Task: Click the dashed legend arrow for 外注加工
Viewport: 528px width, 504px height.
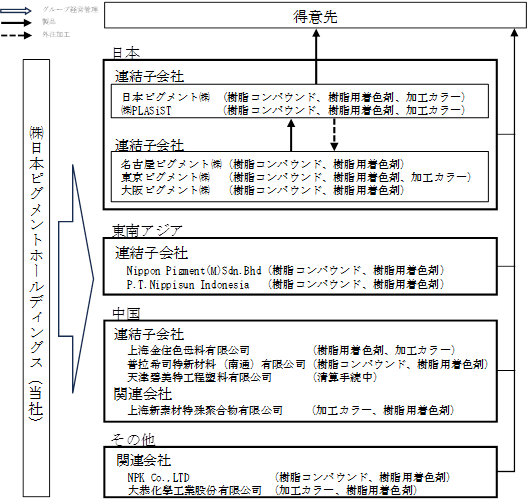Action: pos(16,35)
